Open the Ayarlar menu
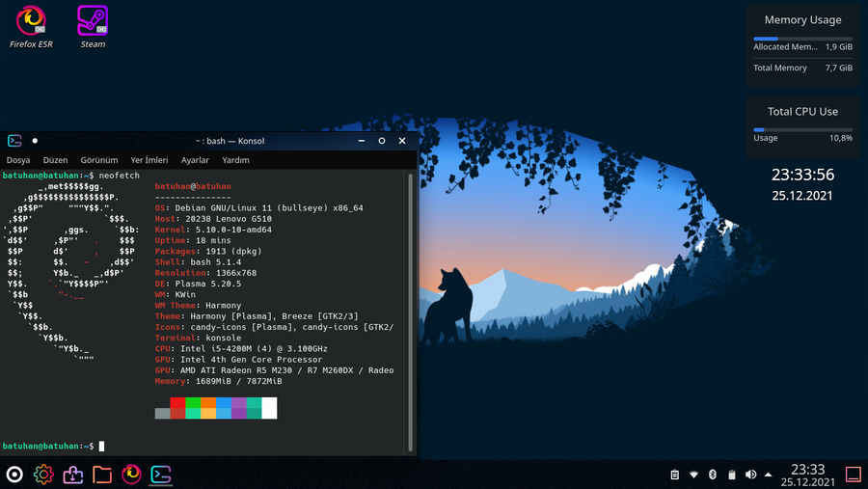This screenshot has height=489, width=868. tap(195, 160)
